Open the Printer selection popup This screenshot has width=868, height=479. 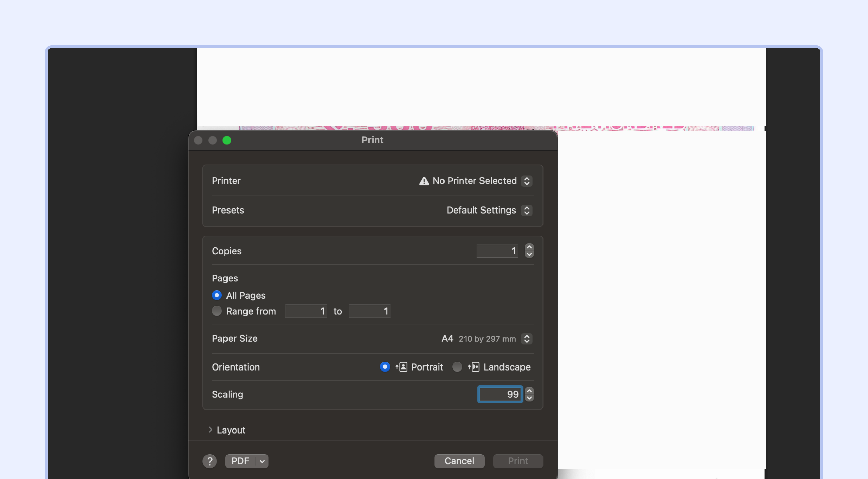click(x=526, y=181)
